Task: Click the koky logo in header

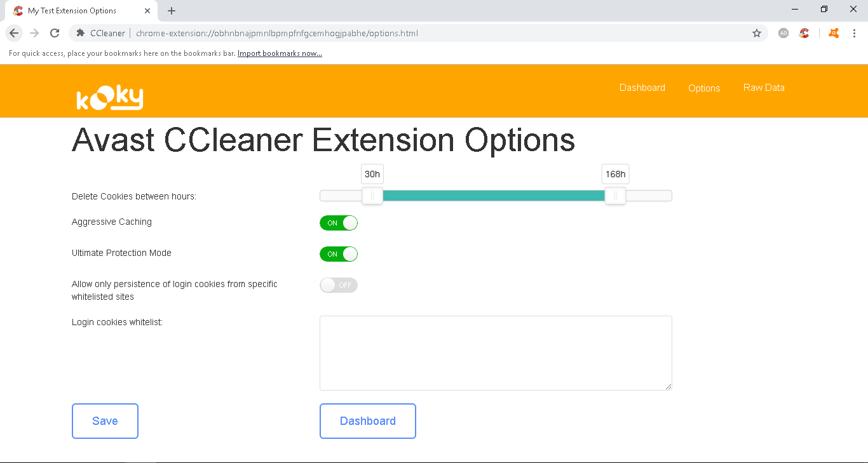Action: click(x=110, y=98)
